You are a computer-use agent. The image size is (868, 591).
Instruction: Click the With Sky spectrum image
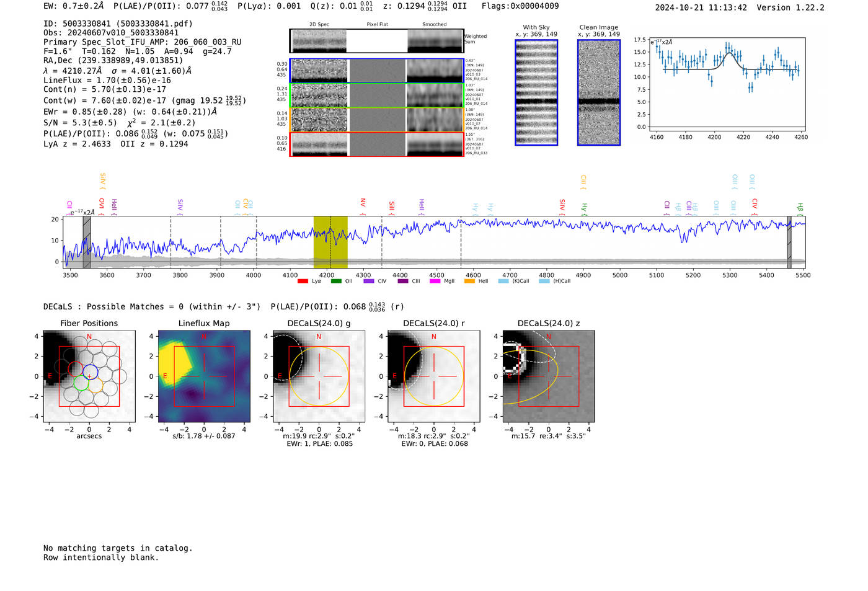pos(536,92)
